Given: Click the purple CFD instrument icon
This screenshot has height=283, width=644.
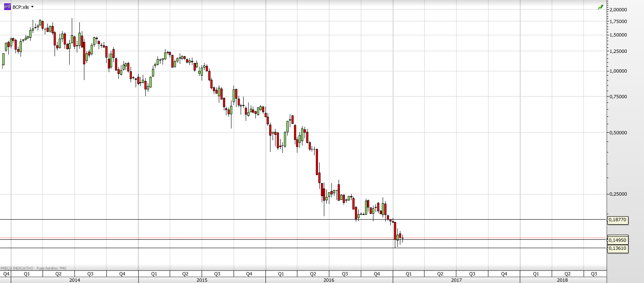Looking at the screenshot, I should pyautogui.click(x=7, y=7).
